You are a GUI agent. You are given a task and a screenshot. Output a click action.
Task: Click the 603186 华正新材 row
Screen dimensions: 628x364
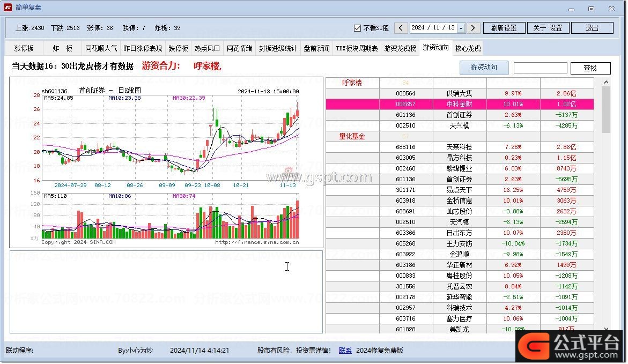[460, 265]
